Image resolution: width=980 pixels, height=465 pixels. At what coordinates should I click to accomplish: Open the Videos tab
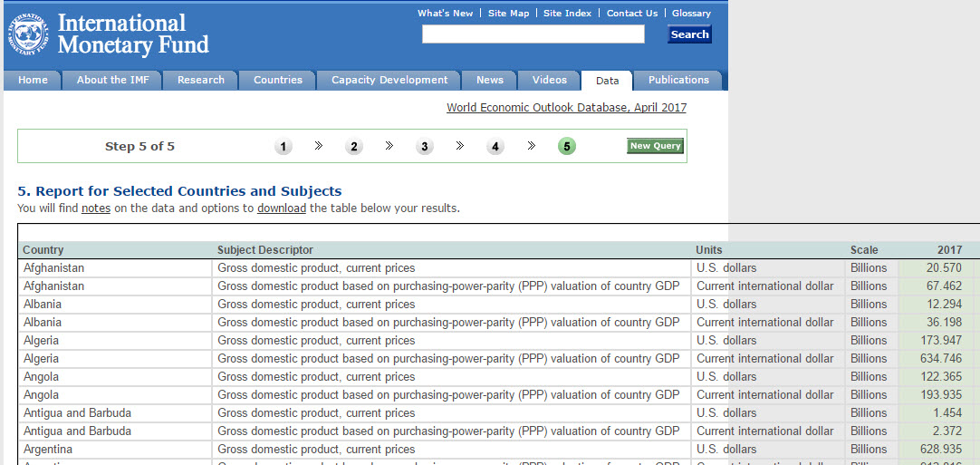(550, 80)
